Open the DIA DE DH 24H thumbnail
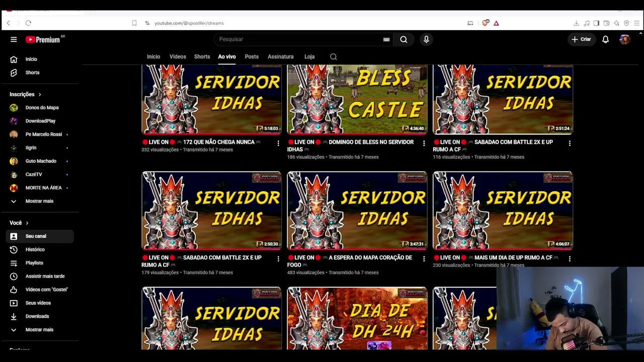Screen dimensions: 644x362 click(x=357, y=318)
